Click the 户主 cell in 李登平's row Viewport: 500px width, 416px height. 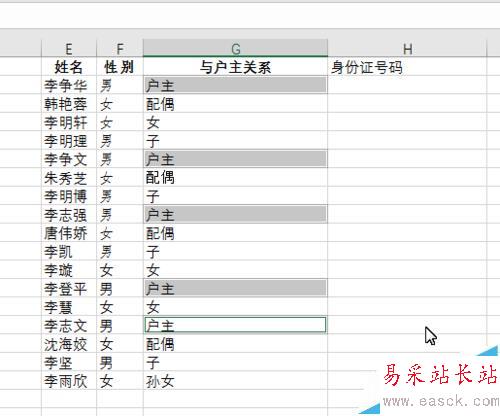coord(235,288)
